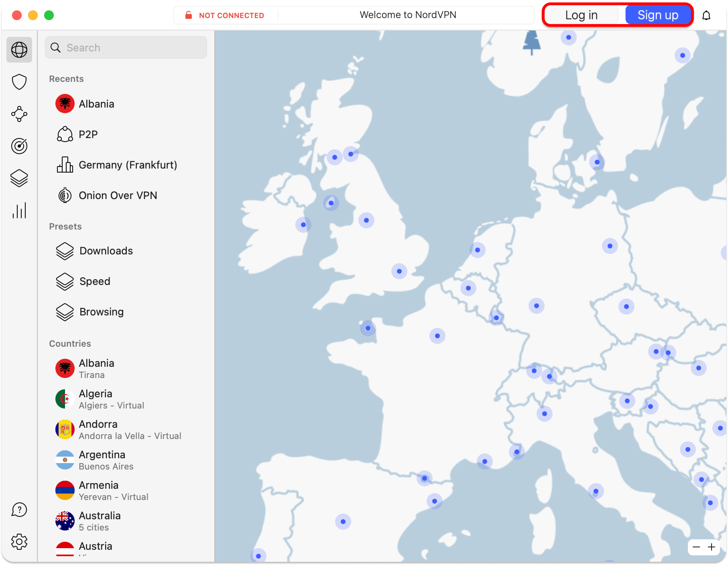Click the Log in button
The width and height of the screenshot is (728, 565).
click(x=581, y=15)
